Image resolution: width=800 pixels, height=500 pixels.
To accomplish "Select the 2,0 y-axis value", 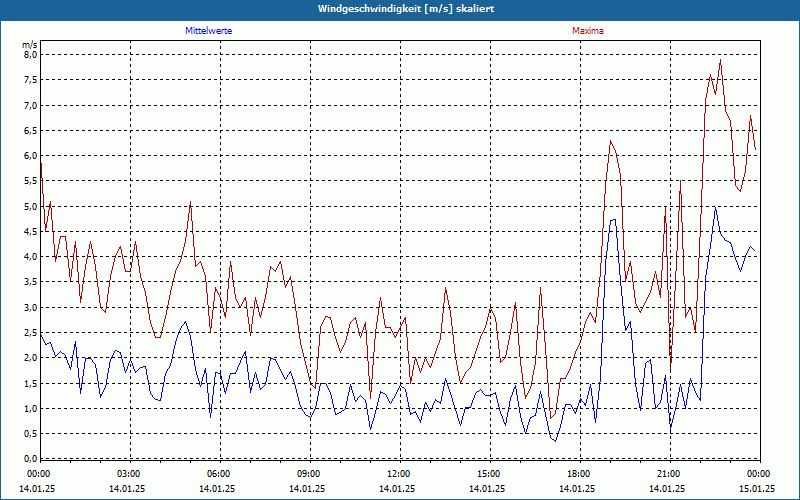I will click(x=31, y=358).
